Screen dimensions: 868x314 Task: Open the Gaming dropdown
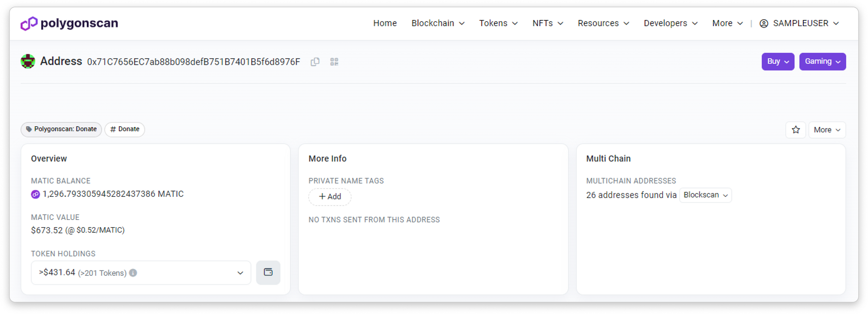(822, 62)
